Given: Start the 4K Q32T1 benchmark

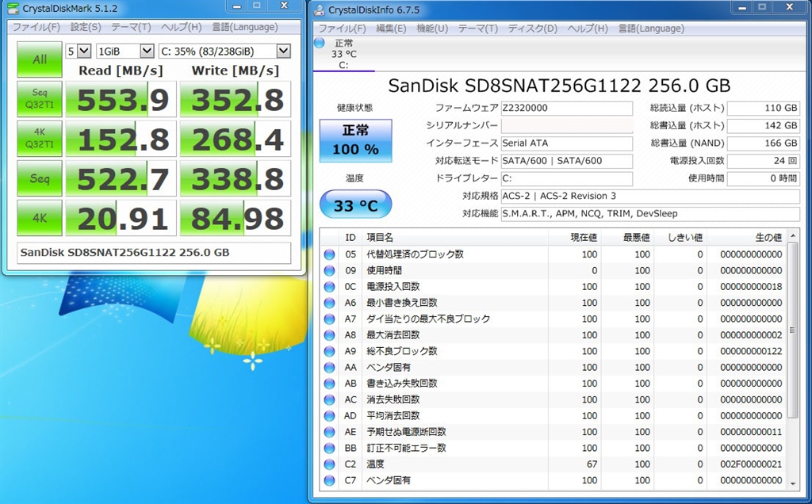Looking at the screenshot, I should click(x=40, y=139).
